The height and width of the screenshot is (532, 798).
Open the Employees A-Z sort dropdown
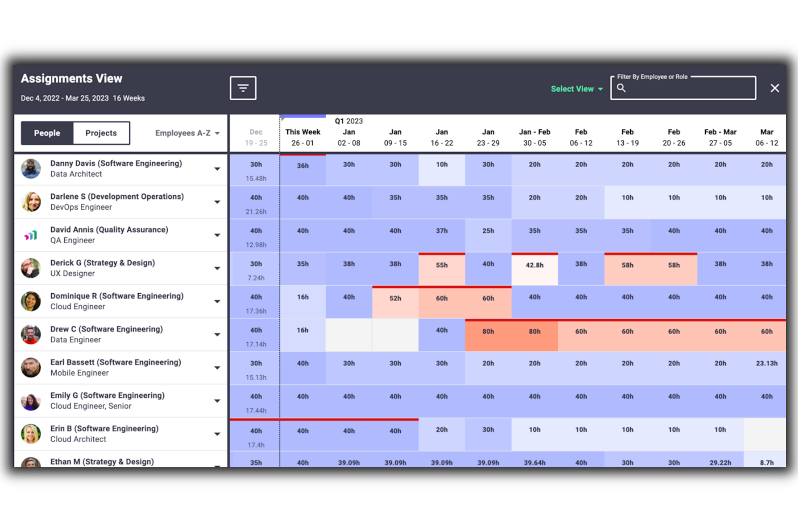pyautogui.click(x=187, y=133)
